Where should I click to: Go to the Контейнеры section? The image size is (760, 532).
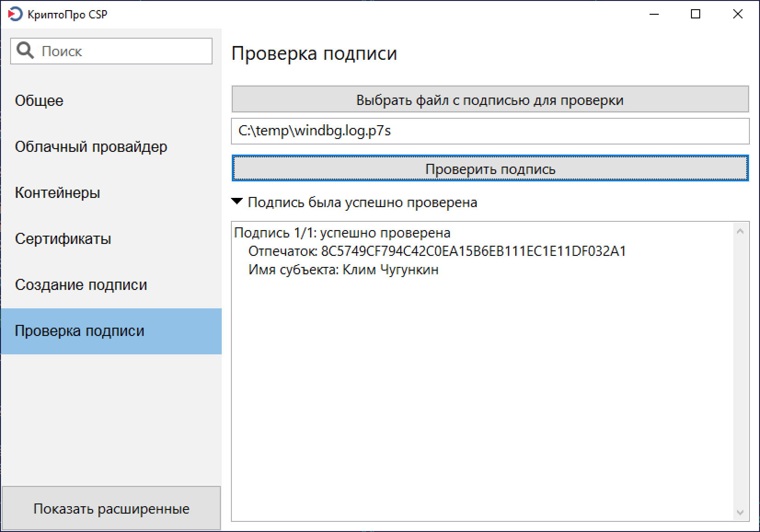coord(58,193)
